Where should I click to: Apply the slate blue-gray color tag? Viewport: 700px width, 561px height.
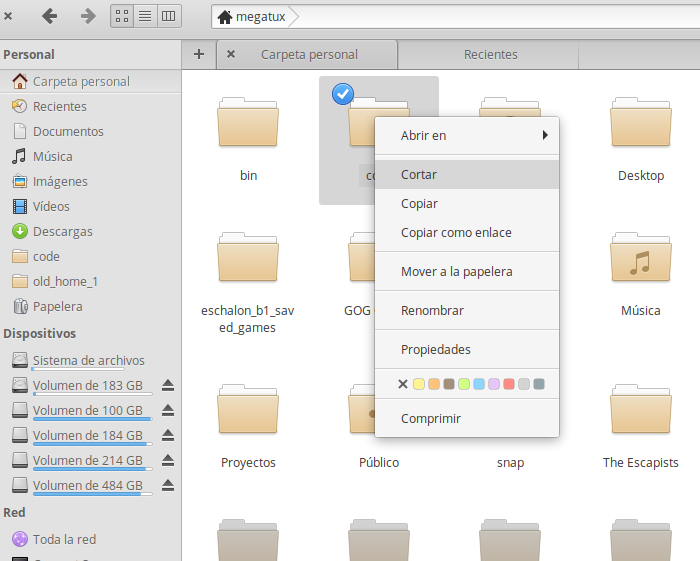pyautogui.click(x=539, y=384)
